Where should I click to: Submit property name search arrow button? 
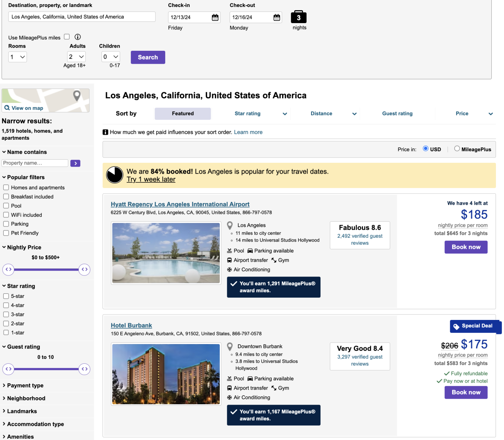75,163
